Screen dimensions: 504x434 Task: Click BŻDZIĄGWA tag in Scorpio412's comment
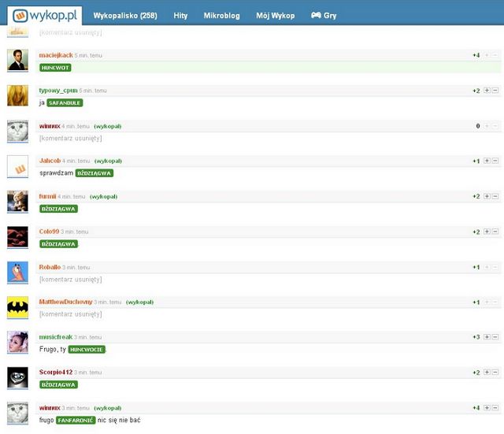tap(58, 384)
